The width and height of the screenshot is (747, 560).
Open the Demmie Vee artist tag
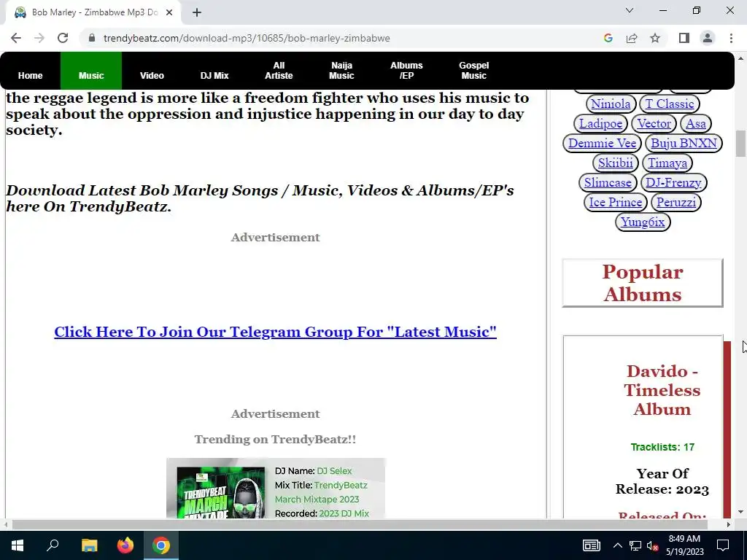[602, 143]
